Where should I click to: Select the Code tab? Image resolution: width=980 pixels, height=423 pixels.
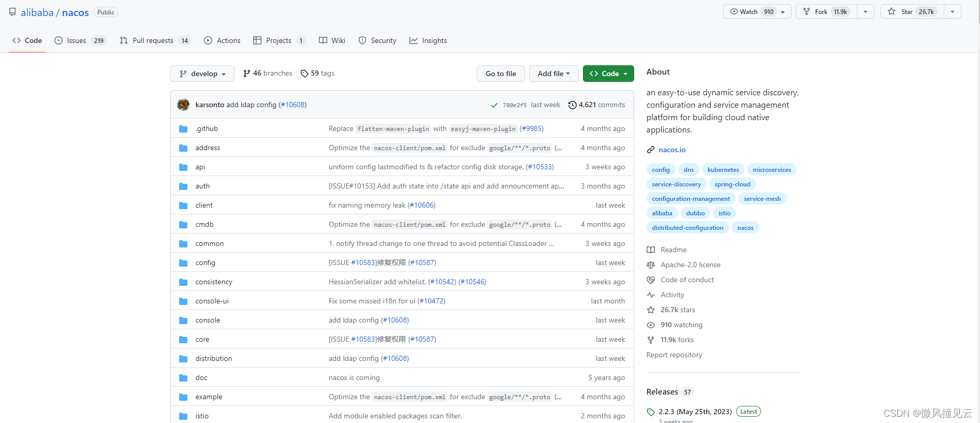tap(27, 40)
